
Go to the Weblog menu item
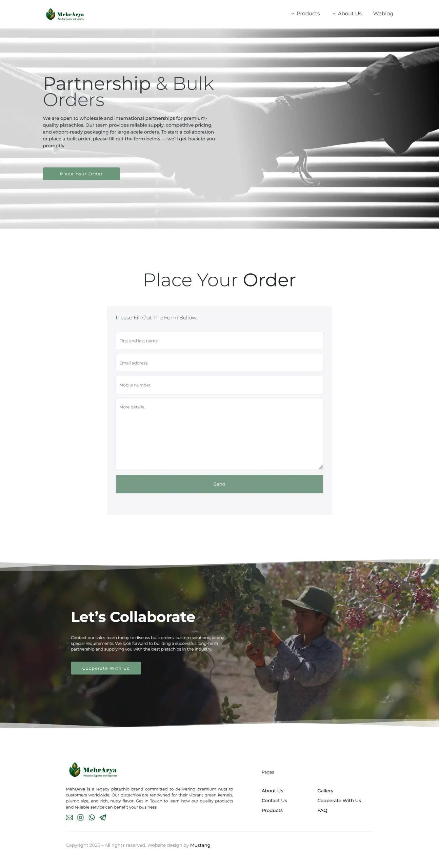pos(383,14)
